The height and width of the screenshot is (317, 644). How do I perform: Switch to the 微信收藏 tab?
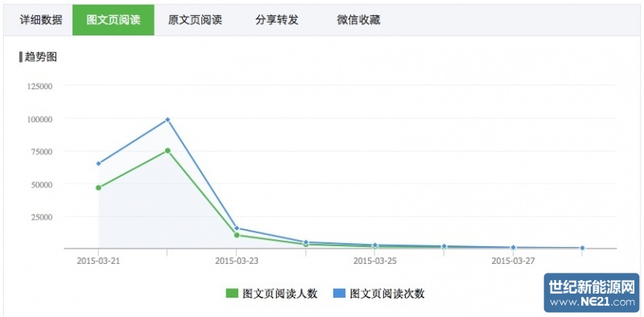pos(358,20)
